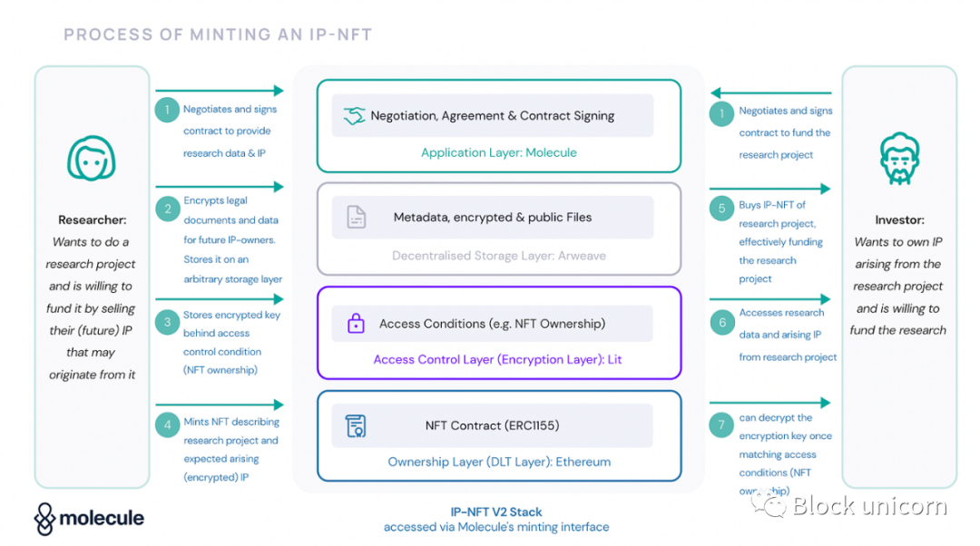Click the certificate icon beside NFT Contract
The height and width of the screenshot is (546, 980).
coord(356,425)
